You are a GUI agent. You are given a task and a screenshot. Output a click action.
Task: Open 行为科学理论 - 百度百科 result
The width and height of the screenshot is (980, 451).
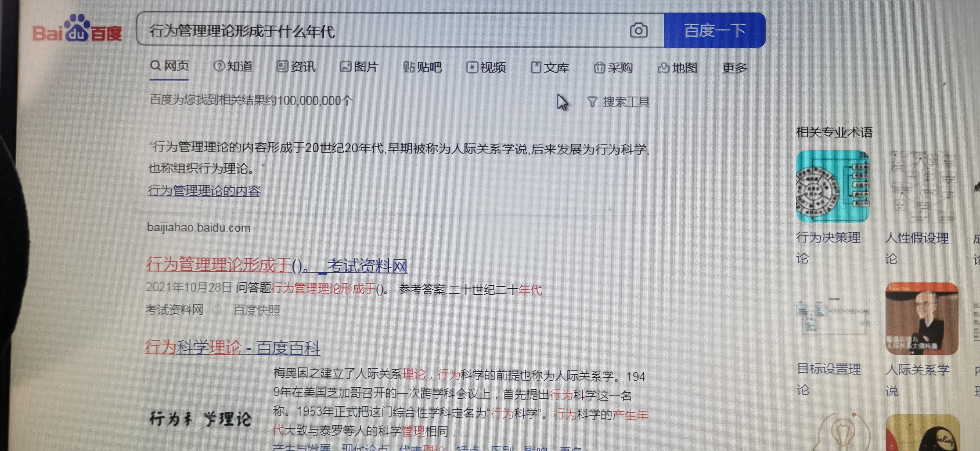point(232,347)
